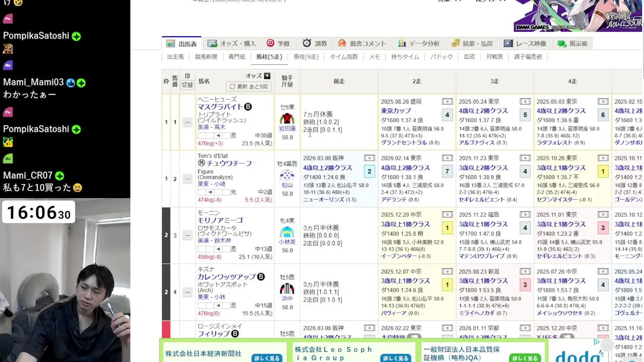Switch to the 予想 tab
Image resolution: width=644 pixels, height=362 pixels.
278,44
